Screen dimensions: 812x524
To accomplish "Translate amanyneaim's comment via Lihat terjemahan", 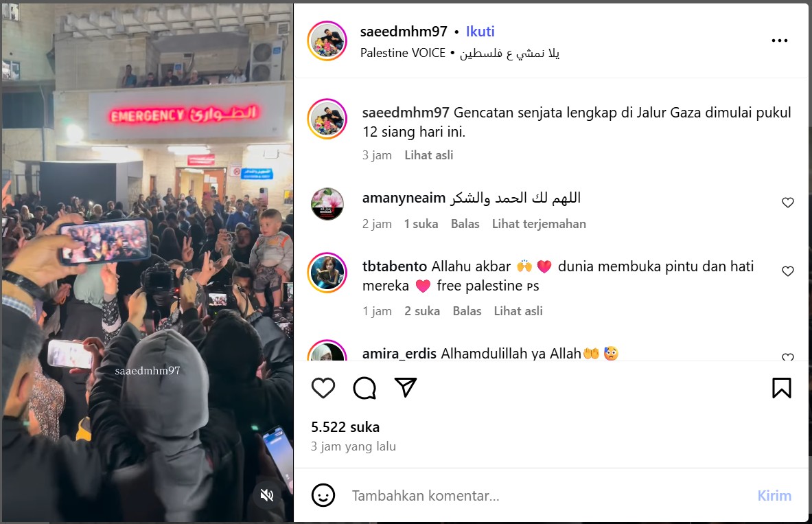I will point(539,224).
